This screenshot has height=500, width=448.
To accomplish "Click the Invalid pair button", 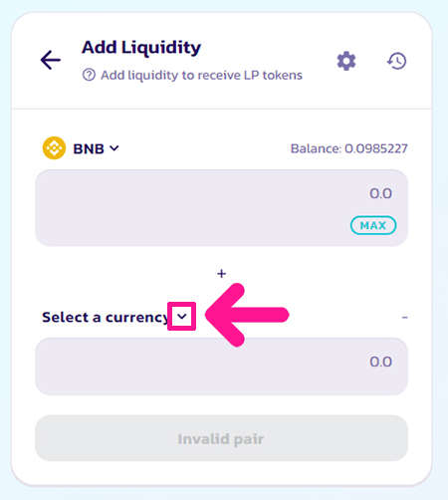I will coord(221,438).
